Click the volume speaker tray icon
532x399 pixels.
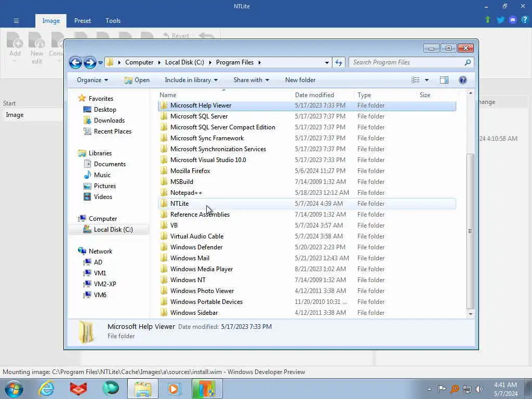(x=479, y=390)
